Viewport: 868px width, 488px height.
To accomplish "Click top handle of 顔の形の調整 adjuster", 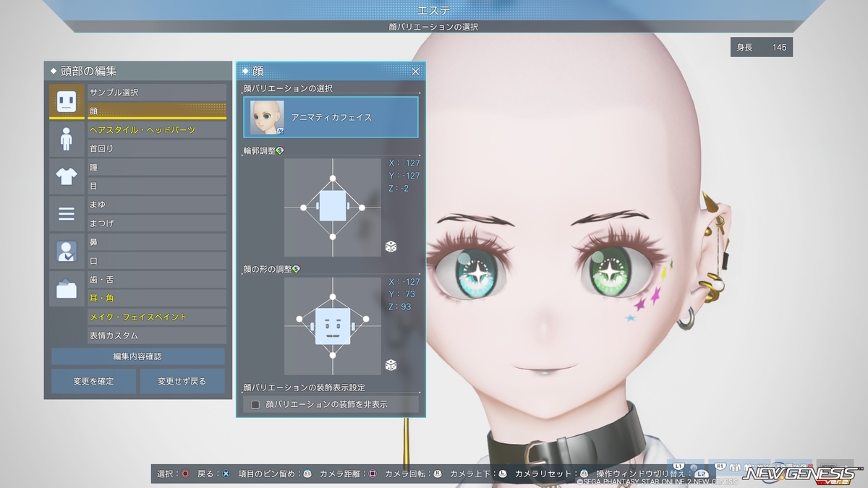I will [333, 296].
